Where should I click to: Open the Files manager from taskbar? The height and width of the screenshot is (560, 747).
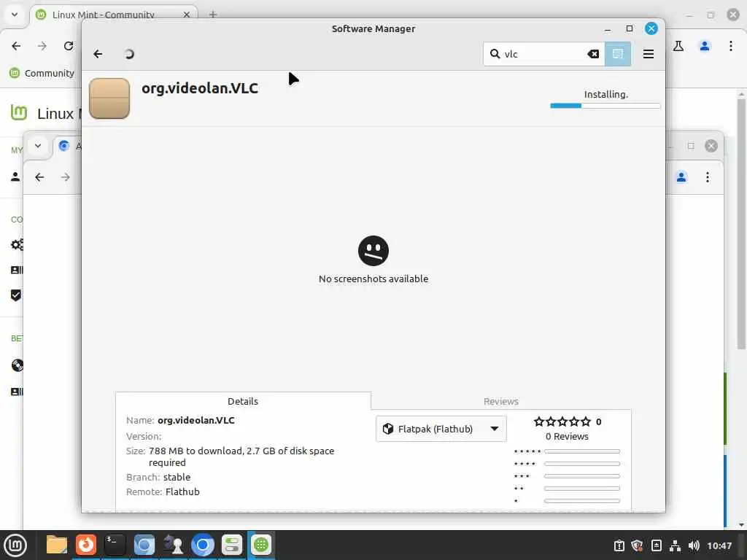coord(56,545)
